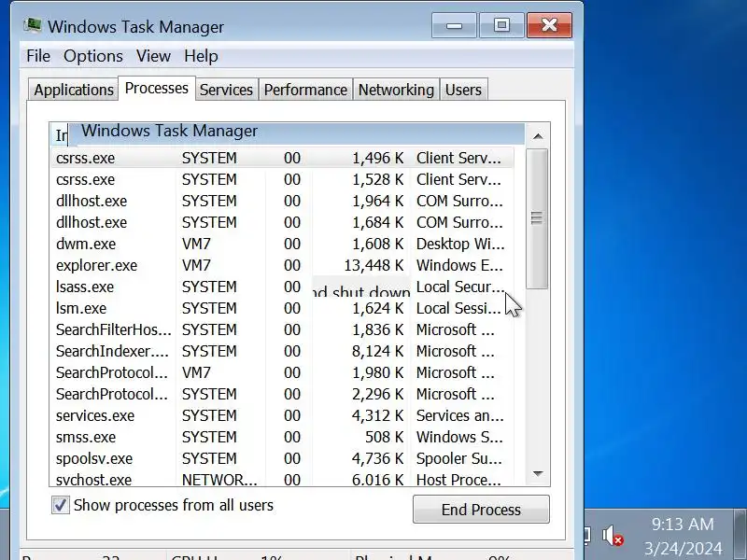The height and width of the screenshot is (560, 747).
Task: Click the 13,448 K memory value
Action: coord(373,265)
